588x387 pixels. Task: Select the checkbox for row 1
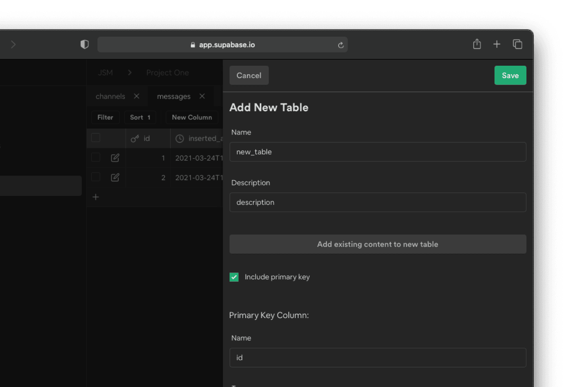pyautogui.click(x=95, y=158)
